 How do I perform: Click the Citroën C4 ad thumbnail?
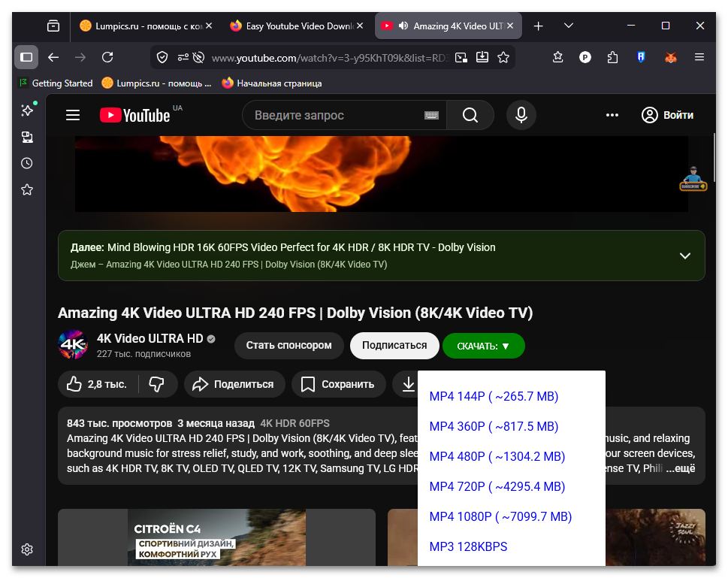tap(216, 537)
